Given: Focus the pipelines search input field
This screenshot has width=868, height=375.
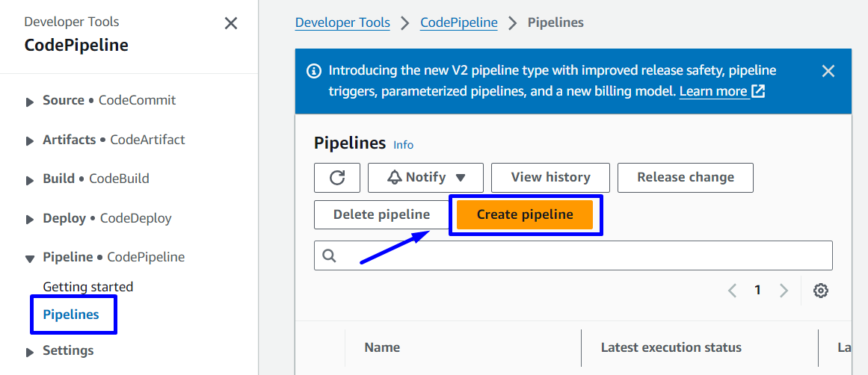Looking at the screenshot, I should 583,255.
